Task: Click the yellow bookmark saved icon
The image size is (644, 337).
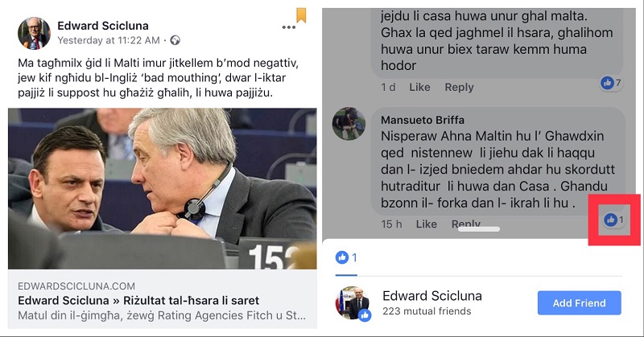Action: (301, 15)
